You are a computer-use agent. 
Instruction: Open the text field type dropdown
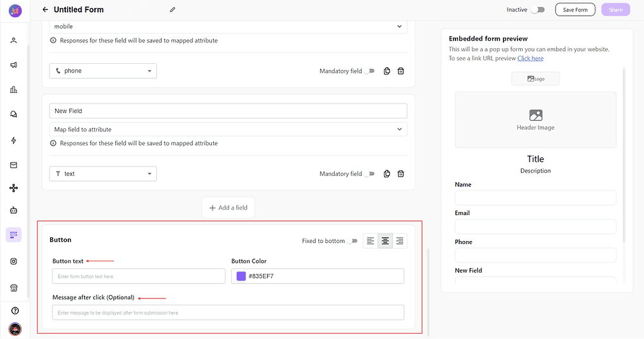[x=103, y=173]
